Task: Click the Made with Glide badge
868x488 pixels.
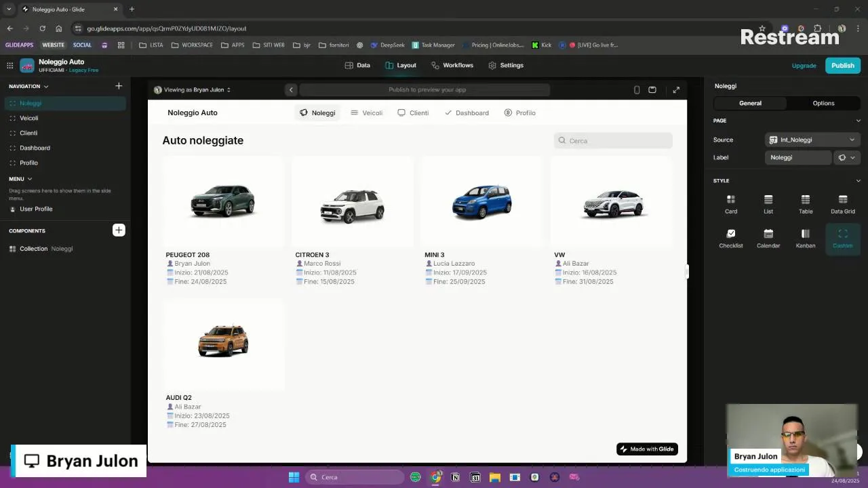Action: [x=647, y=449]
